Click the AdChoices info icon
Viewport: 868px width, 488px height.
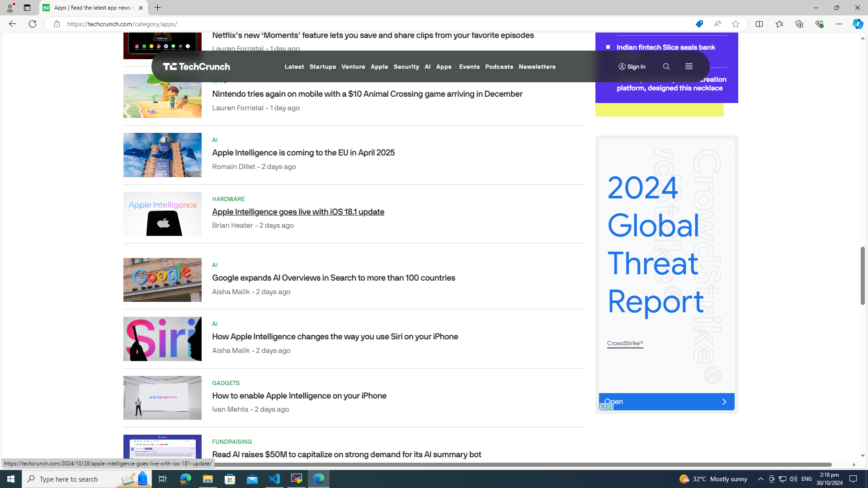(610, 407)
